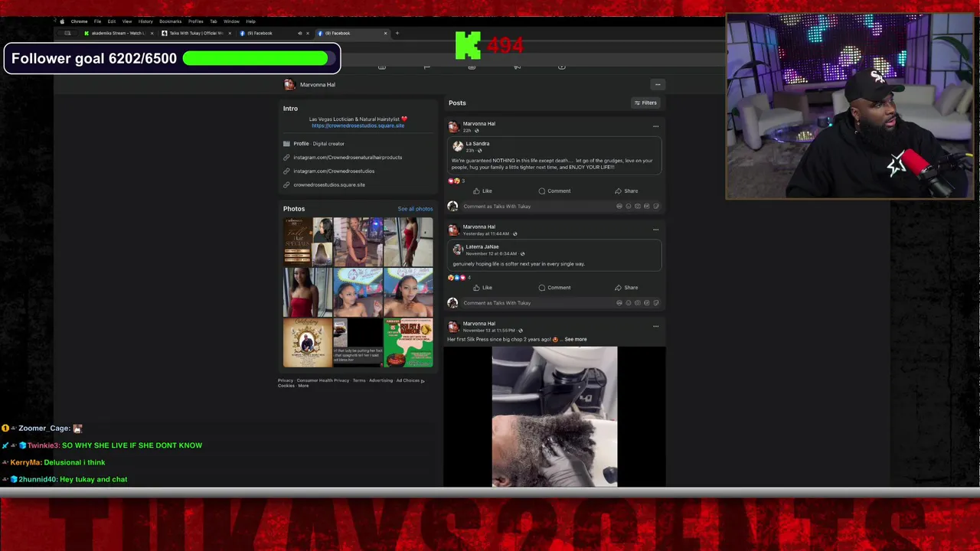Click Twinkie3 chat message
980x551 pixels.
[102, 445]
